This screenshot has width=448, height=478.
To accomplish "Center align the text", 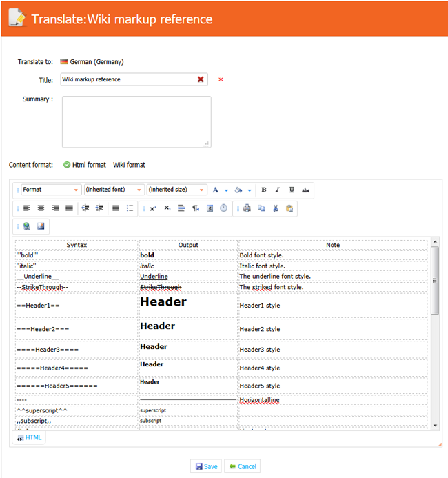I will point(41,208).
